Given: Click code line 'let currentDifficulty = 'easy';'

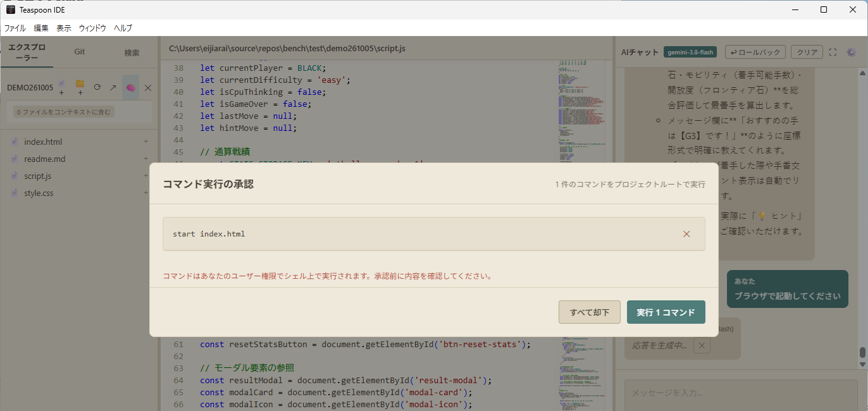Looking at the screenshot, I should pyautogui.click(x=275, y=80).
